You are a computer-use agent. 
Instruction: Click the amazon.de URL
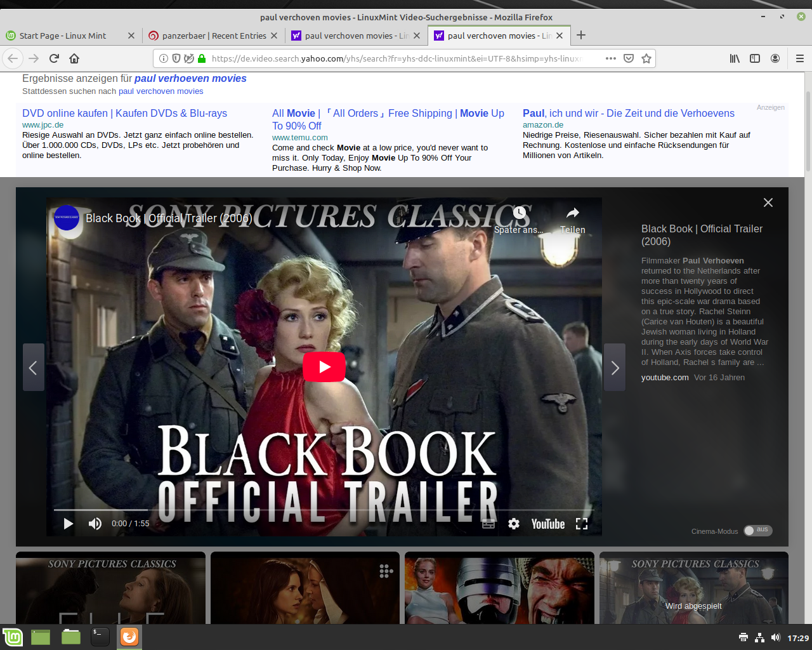[543, 125]
